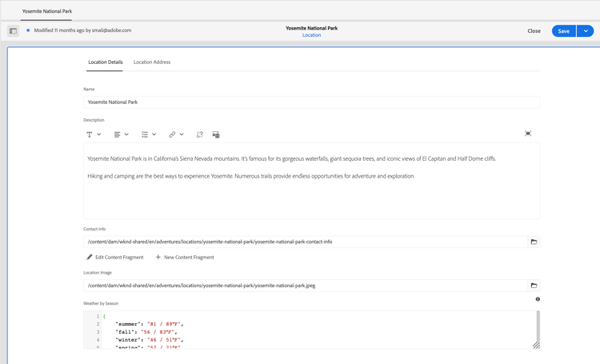Click the Contact Info path field
Screen dimensions: 600x364
306,242
